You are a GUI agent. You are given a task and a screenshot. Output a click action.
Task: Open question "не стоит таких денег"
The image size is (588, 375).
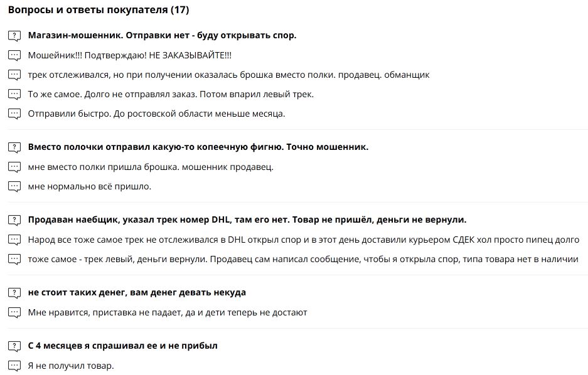tap(137, 293)
